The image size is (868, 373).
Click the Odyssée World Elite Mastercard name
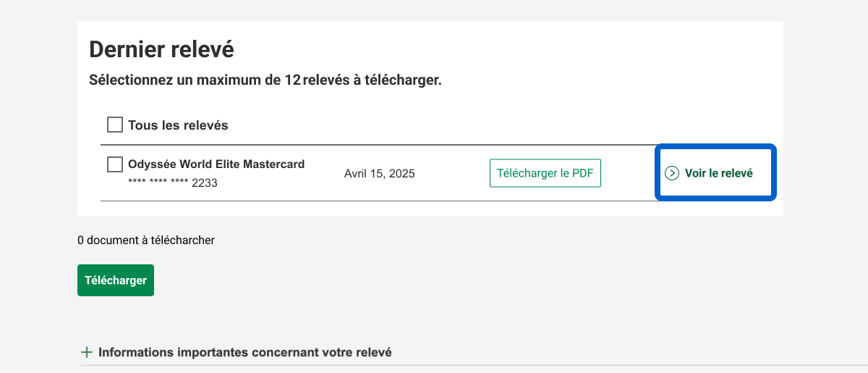216,164
